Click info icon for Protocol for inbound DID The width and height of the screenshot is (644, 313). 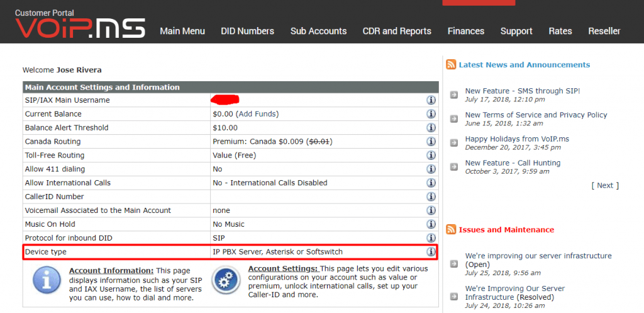click(431, 237)
